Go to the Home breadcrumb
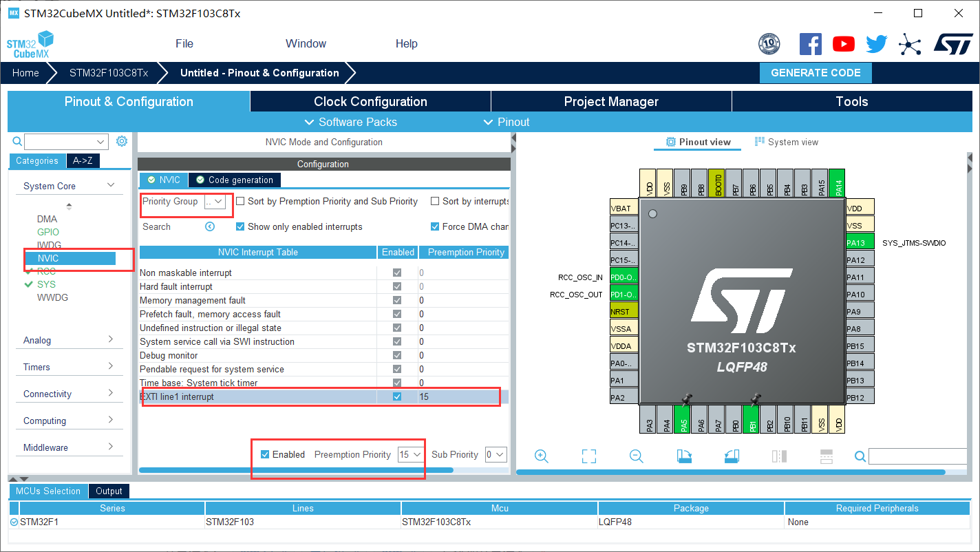 click(25, 73)
